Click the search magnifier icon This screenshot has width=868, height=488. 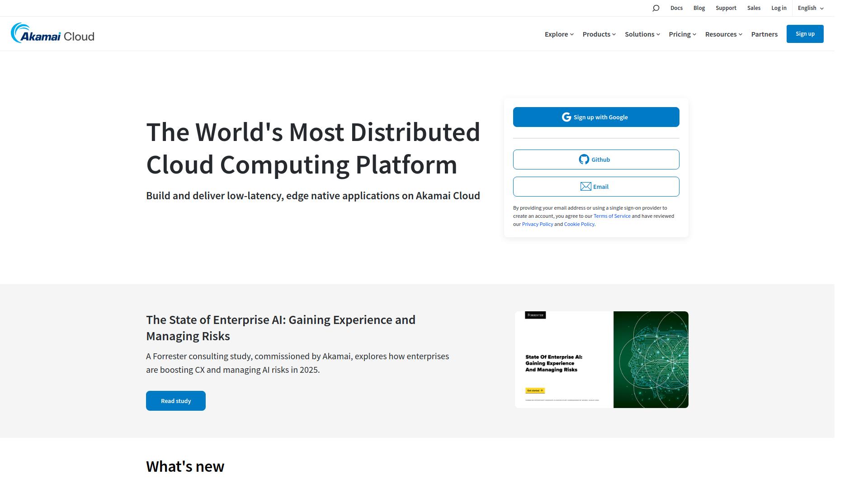point(656,8)
